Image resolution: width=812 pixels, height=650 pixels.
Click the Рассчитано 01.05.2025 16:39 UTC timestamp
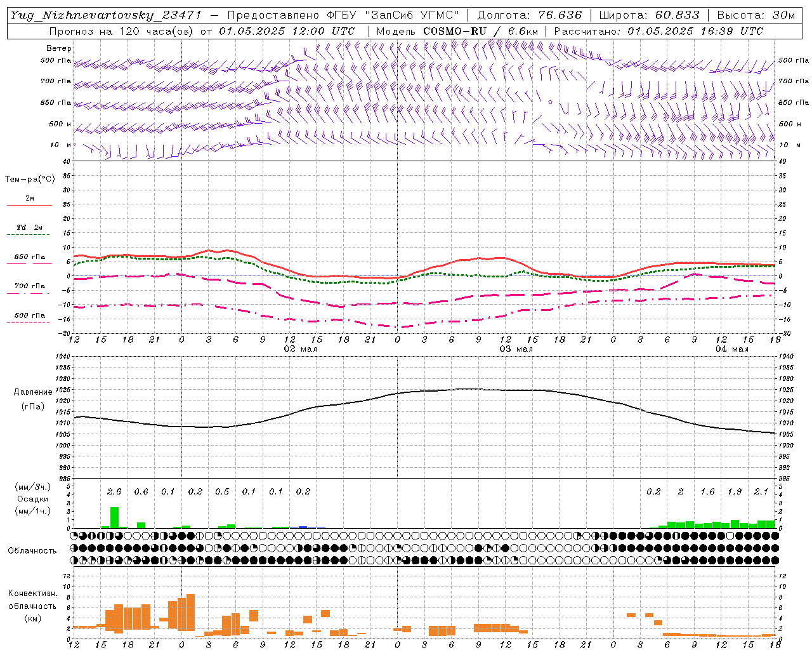658,31
